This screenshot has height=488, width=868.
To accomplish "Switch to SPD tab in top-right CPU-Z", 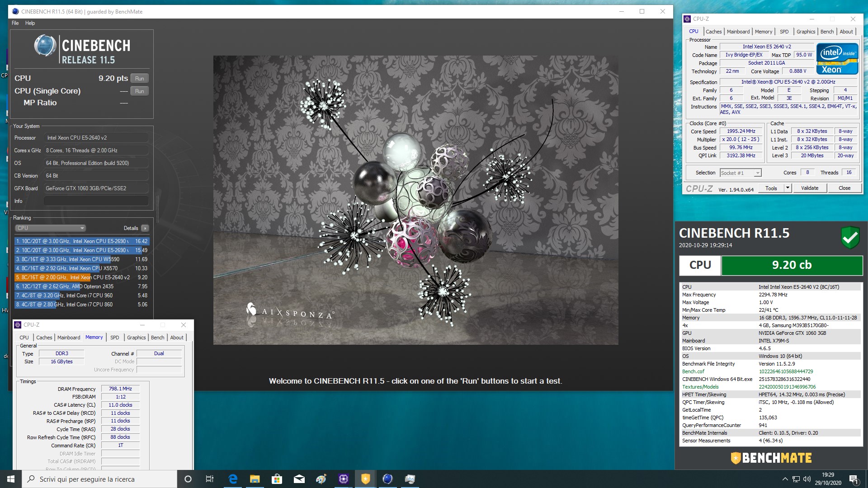I will (x=784, y=32).
